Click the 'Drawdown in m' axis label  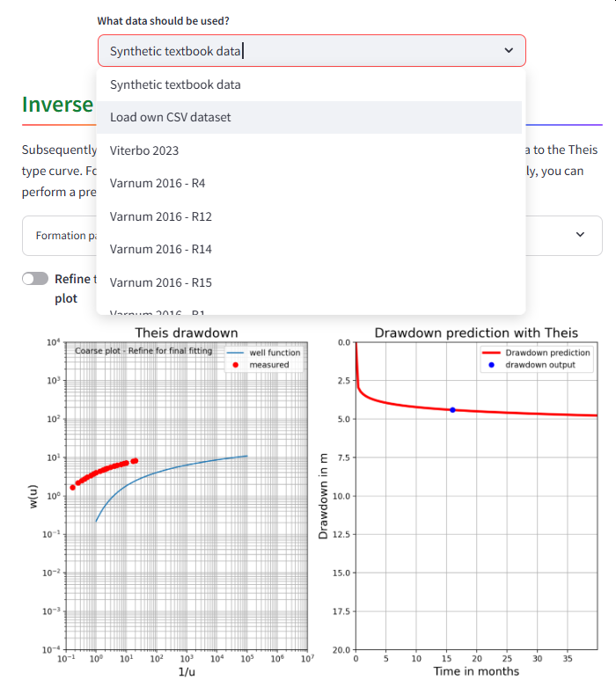[323, 496]
